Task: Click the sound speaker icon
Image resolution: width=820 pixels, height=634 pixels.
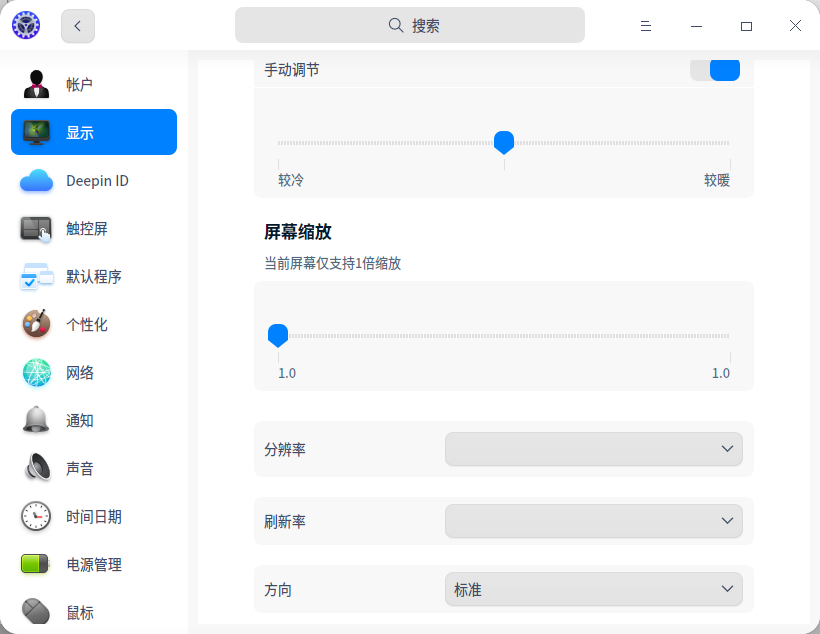Action: point(37,469)
